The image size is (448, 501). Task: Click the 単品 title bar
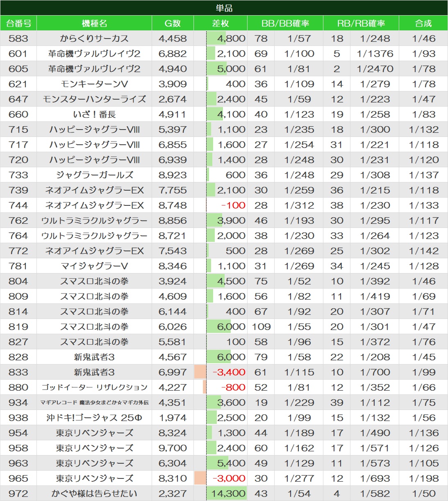coord(224,8)
